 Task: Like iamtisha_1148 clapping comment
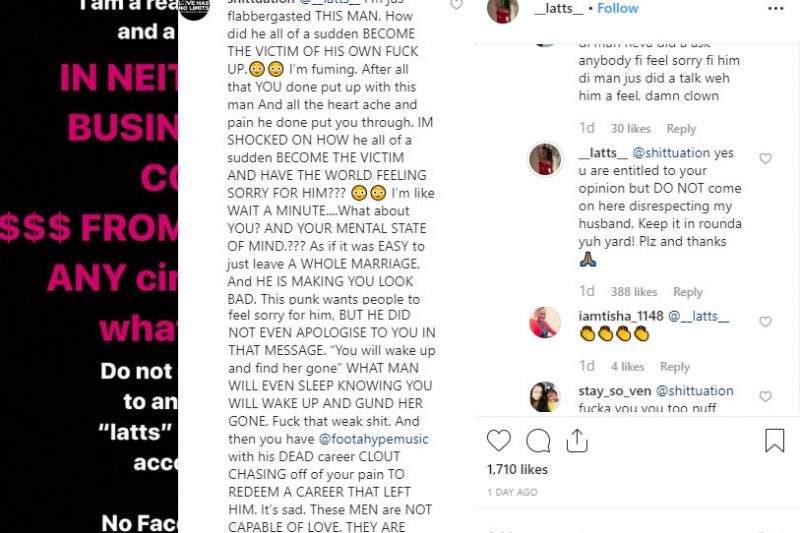click(x=765, y=322)
